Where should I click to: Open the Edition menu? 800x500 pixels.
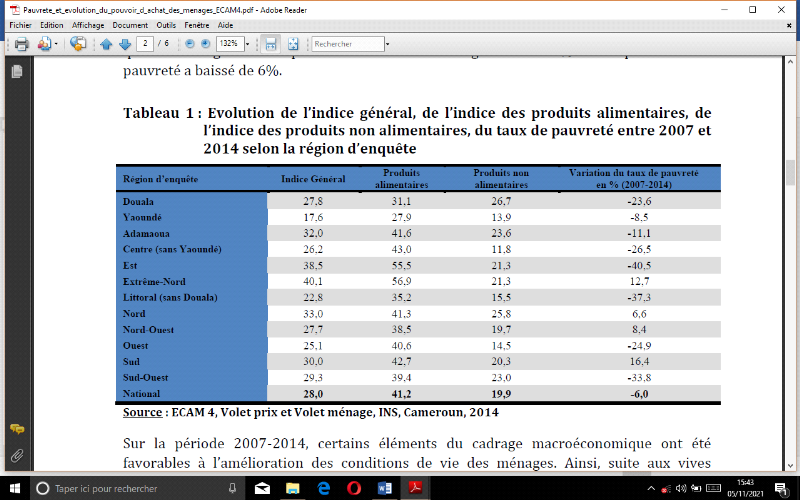pos(52,25)
